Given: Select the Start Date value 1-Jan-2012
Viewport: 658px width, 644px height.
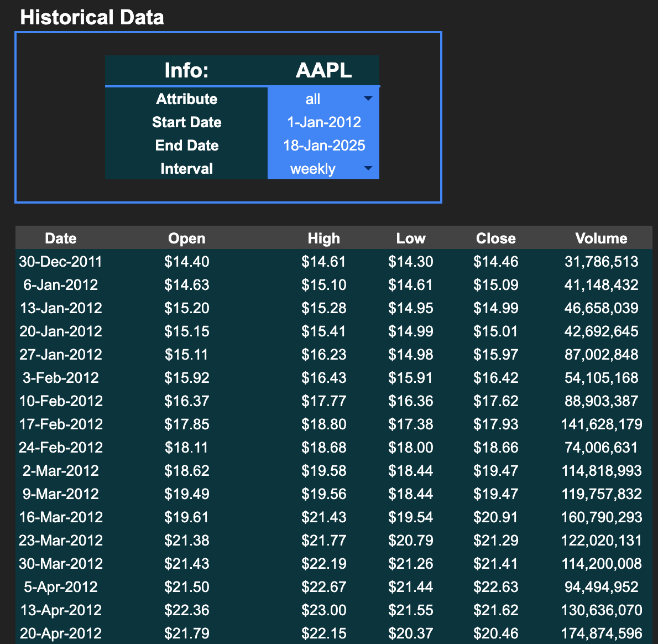Looking at the screenshot, I should pyautogui.click(x=323, y=122).
